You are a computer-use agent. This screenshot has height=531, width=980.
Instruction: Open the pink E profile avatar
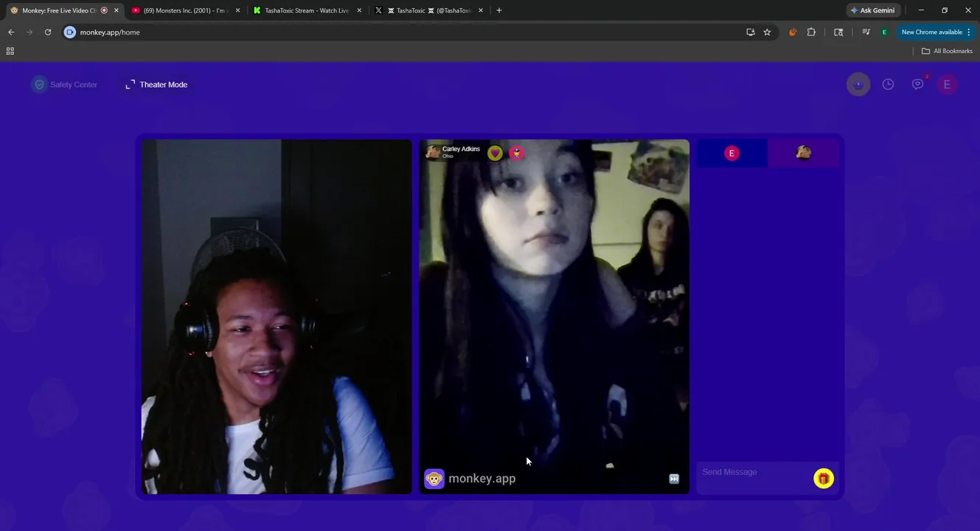947,85
